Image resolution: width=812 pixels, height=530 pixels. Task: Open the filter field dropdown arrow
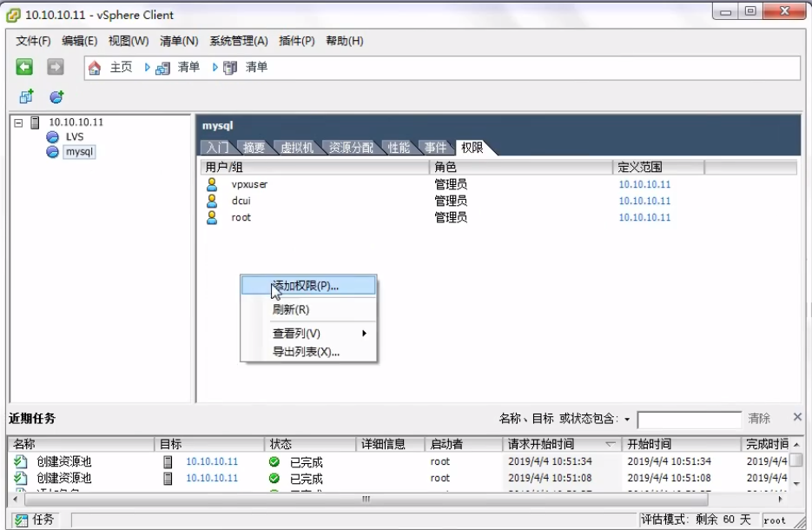pyautogui.click(x=627, y=419)
